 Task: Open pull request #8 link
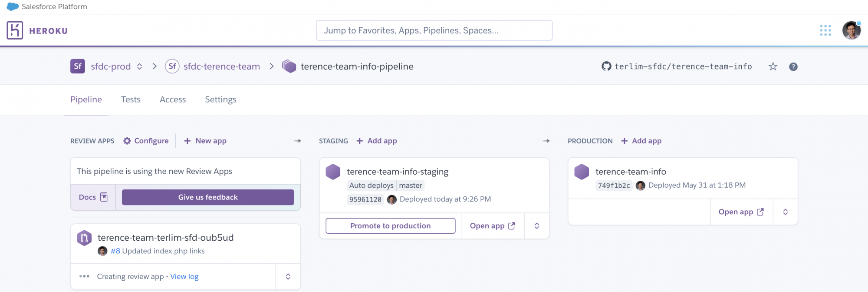115,251
